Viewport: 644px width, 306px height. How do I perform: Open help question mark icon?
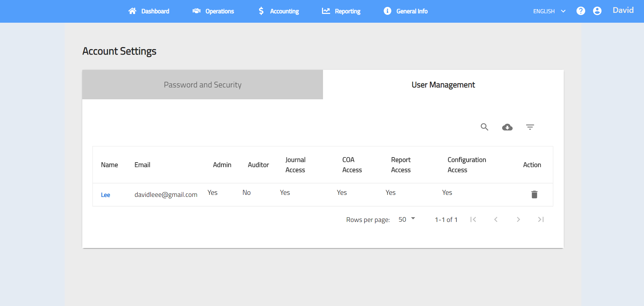(581, 11)
